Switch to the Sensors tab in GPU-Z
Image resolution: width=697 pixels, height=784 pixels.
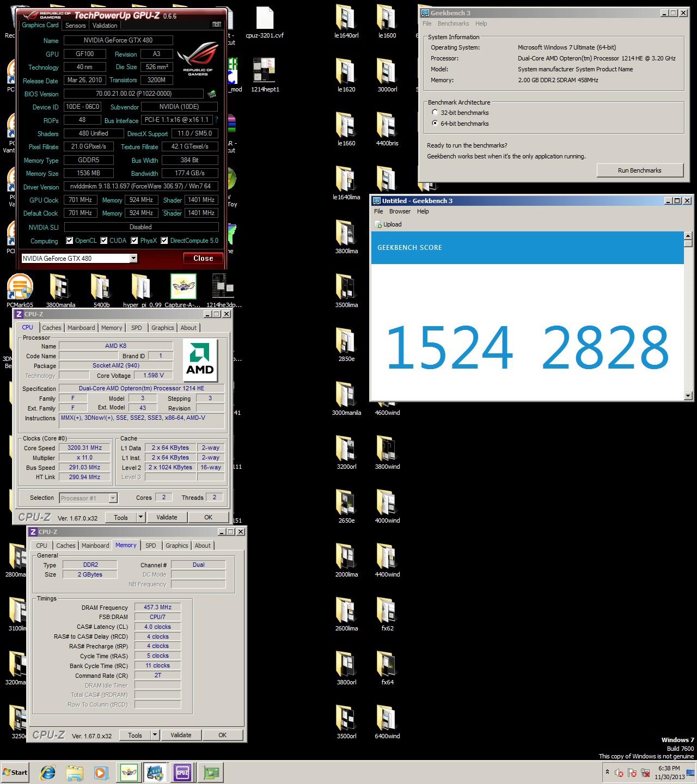pos(76,26)
